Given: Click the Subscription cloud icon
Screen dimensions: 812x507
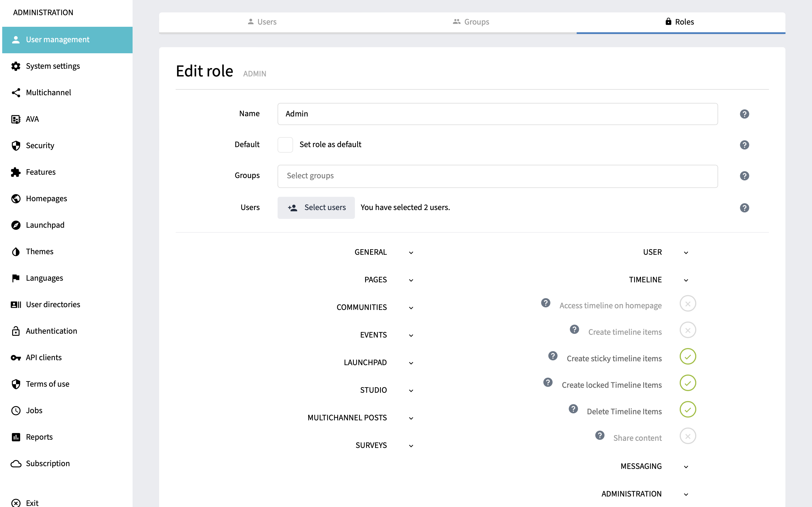Looking at the screenshot, I should coord(16,463).
